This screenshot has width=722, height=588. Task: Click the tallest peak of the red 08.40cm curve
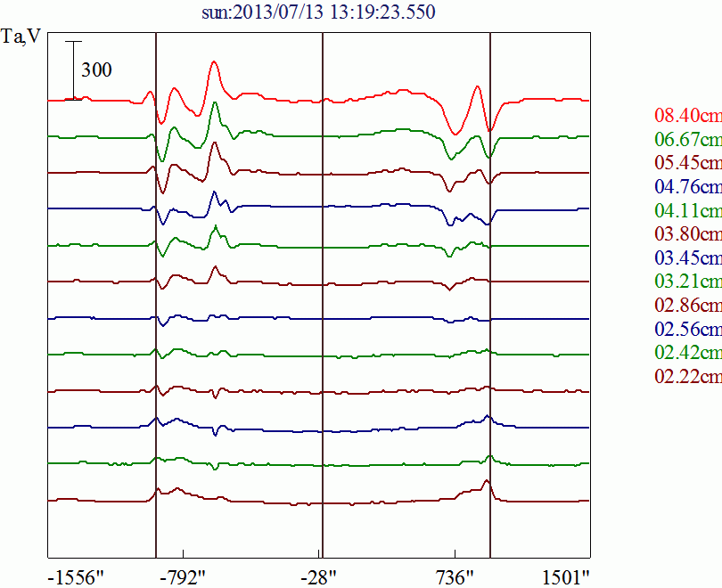point(214,61)
